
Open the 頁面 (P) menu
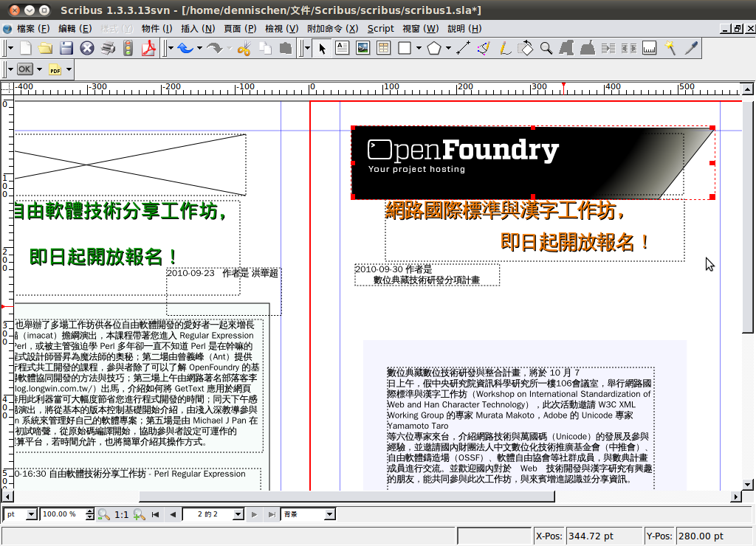[240, 29]
